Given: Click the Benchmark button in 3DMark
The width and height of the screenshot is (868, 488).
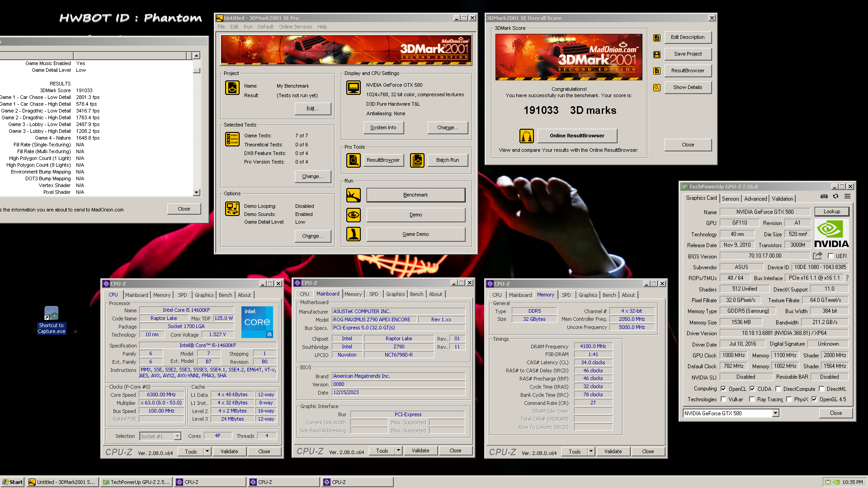Looking at the screenshot, I should (415, 195).
